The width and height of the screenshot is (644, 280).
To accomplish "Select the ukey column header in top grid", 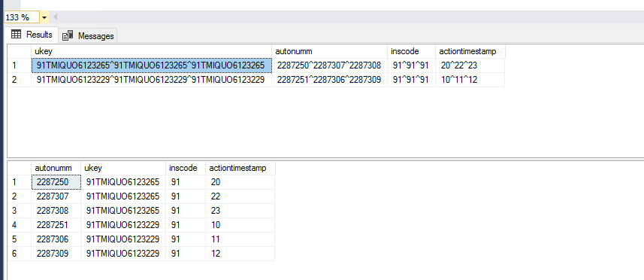I will coord(151,51).
